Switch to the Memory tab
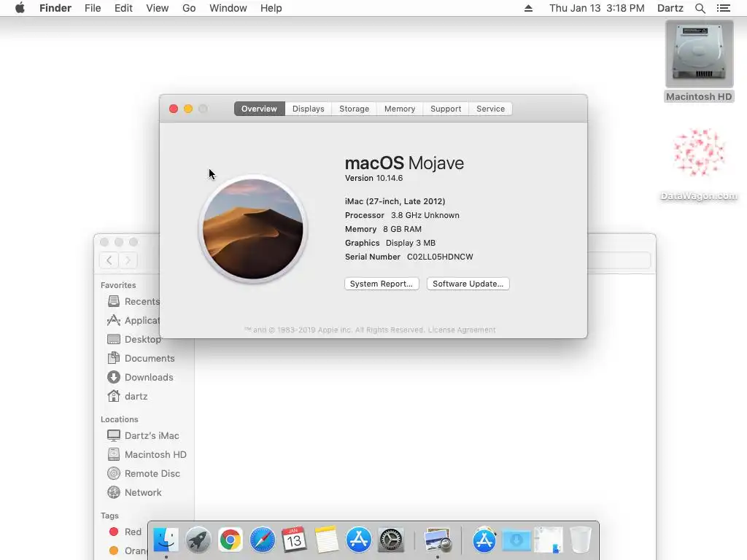747x560 pixels. (400, 109)
